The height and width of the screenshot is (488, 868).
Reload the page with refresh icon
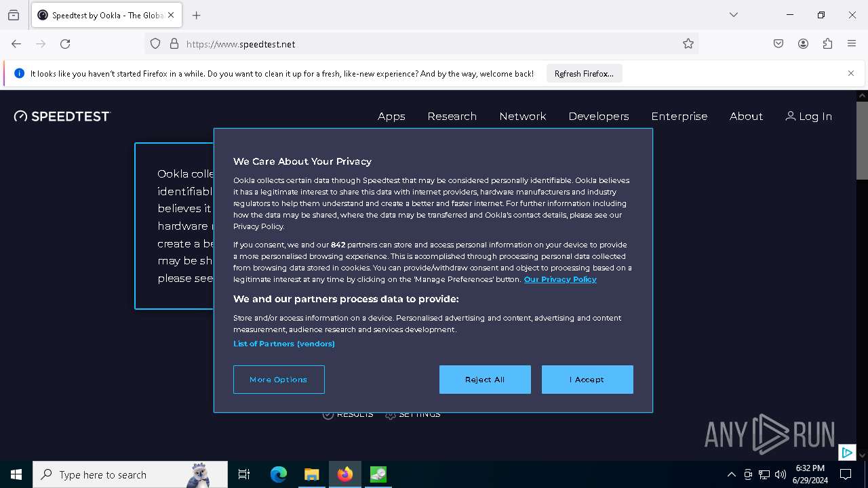[65, 43]
